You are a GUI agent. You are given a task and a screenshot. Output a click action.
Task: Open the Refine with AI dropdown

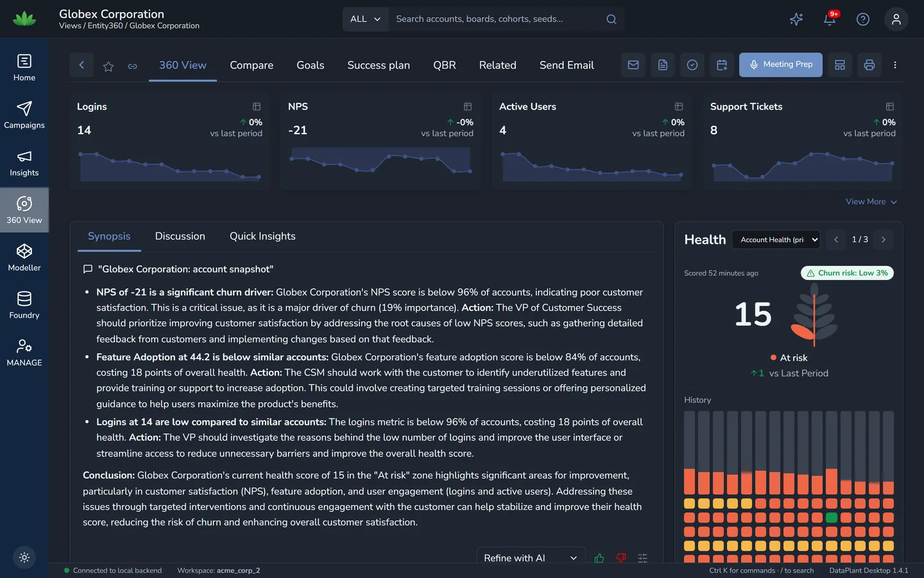click(x=531, y=557)
